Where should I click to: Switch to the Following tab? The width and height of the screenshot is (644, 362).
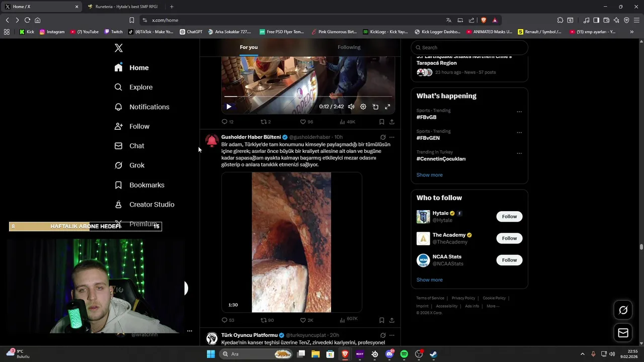349,47
